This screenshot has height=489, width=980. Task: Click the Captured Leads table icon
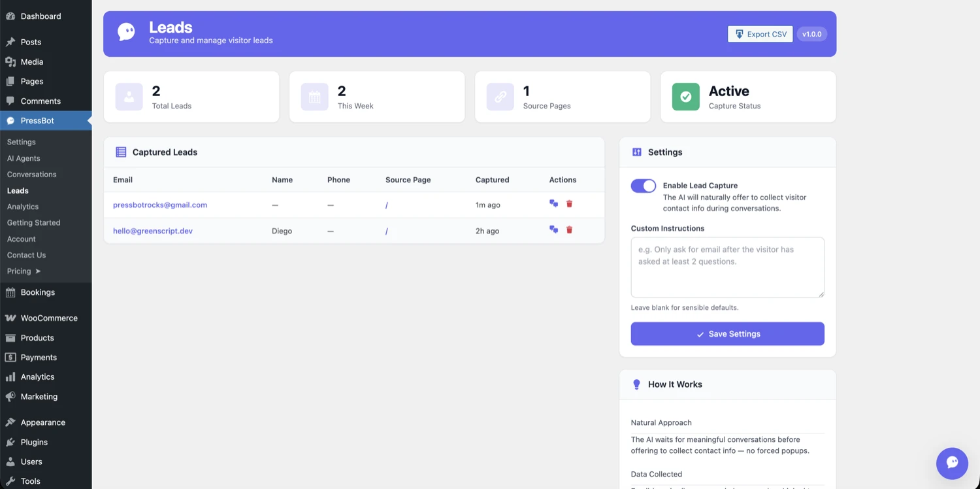(x=121, y=152)
